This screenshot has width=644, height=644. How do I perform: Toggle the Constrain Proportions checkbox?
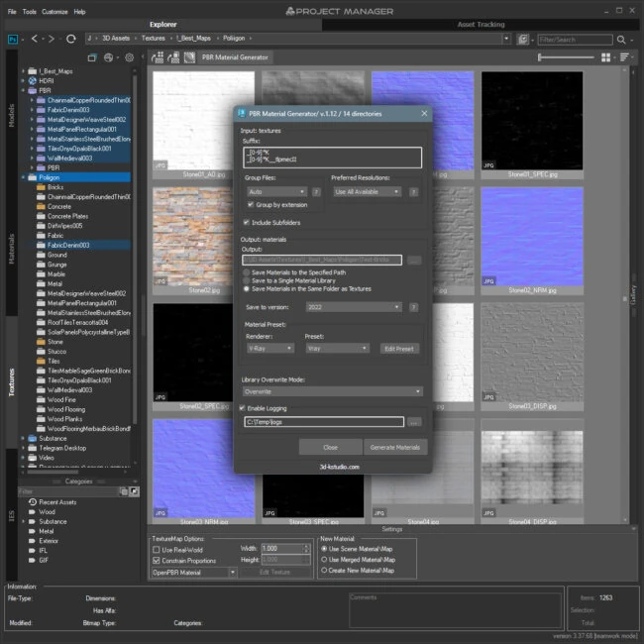pyautogui.click(x=157, y=560)
